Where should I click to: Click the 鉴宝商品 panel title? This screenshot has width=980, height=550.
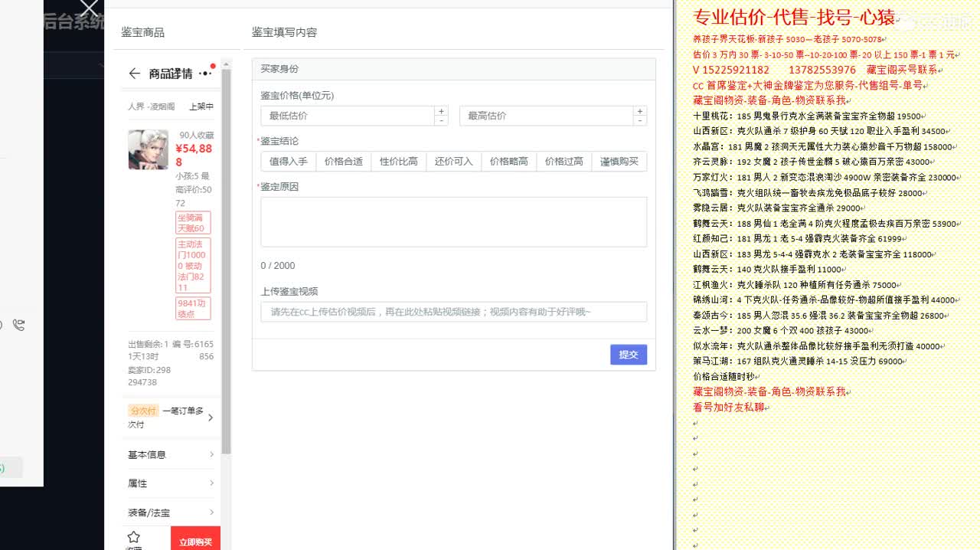142,32
